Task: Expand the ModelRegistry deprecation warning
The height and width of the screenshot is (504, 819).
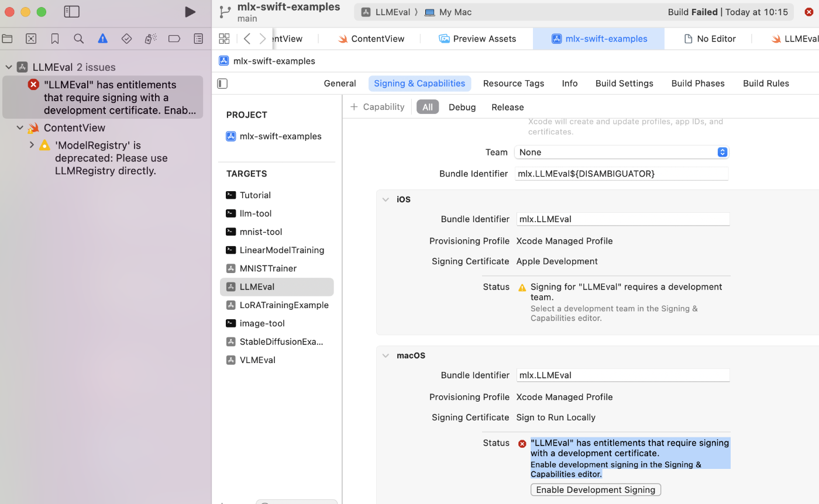Action: point(32,145)
